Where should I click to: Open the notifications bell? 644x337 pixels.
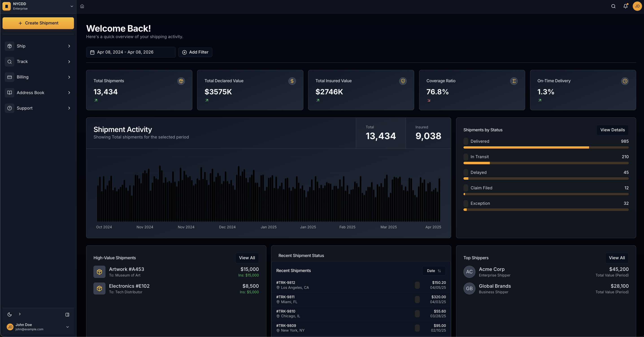coord(625,6)
